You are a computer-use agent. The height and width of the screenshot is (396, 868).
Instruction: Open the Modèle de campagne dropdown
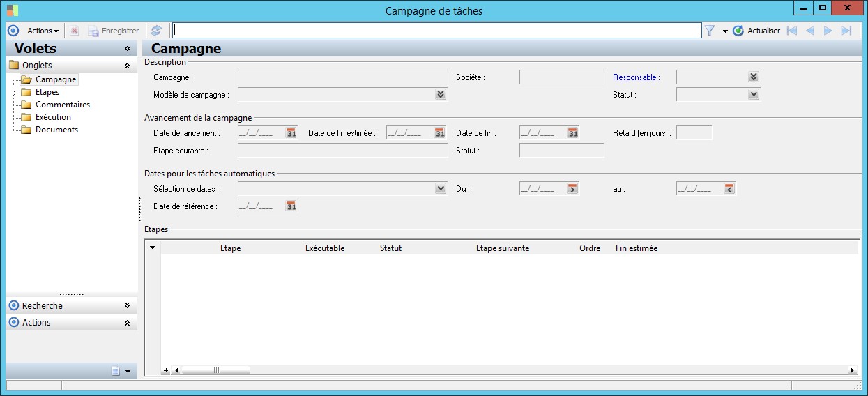click(x=440, y=94)
